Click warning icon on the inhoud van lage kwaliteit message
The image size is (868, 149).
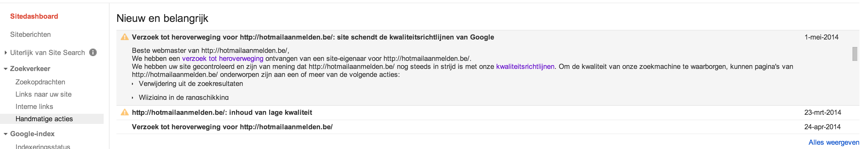[x=125, y=113]
